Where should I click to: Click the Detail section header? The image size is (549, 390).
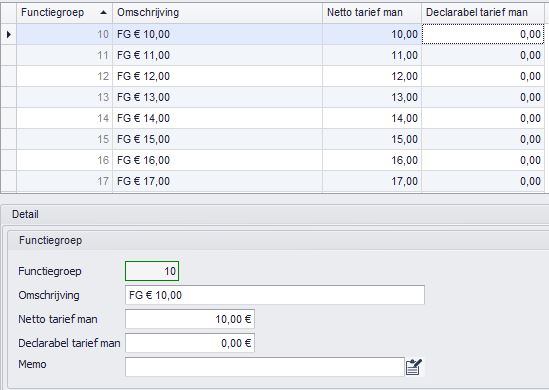tap(274, 214)
